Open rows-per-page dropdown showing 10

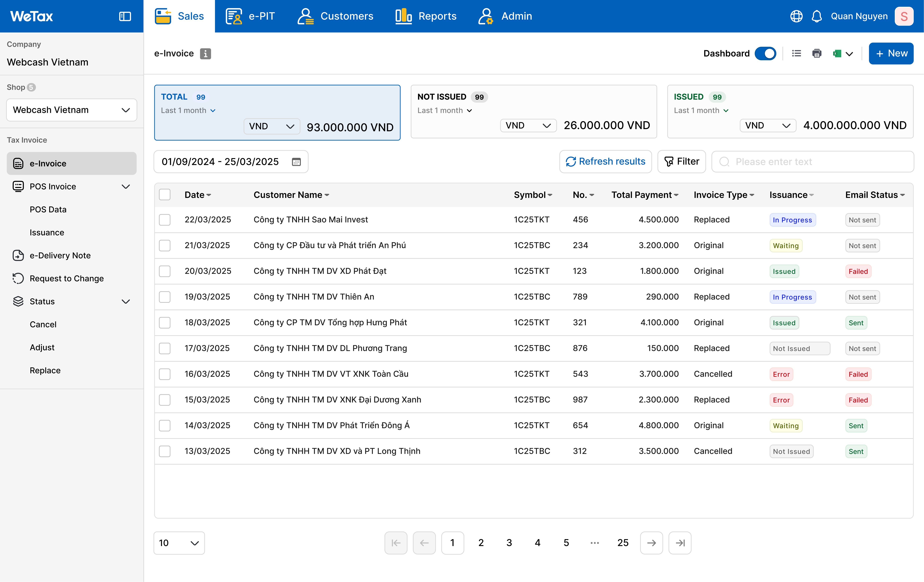(x=179, y=543)
